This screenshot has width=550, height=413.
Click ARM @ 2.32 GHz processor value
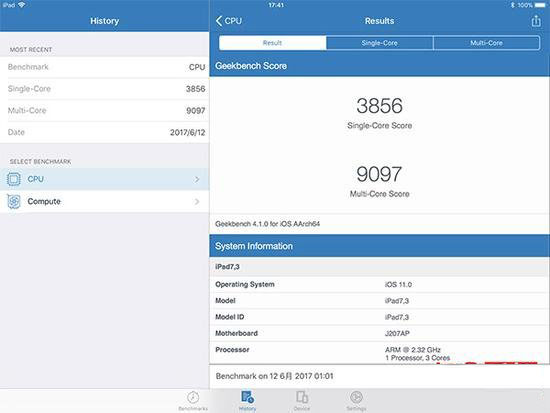coord(412,349)
